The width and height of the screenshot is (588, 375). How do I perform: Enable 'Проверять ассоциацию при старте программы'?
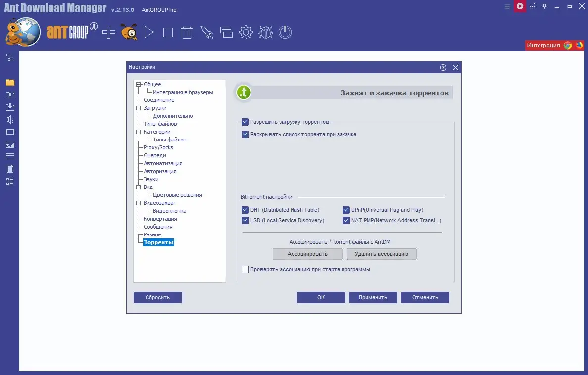(x=245, y=269)
